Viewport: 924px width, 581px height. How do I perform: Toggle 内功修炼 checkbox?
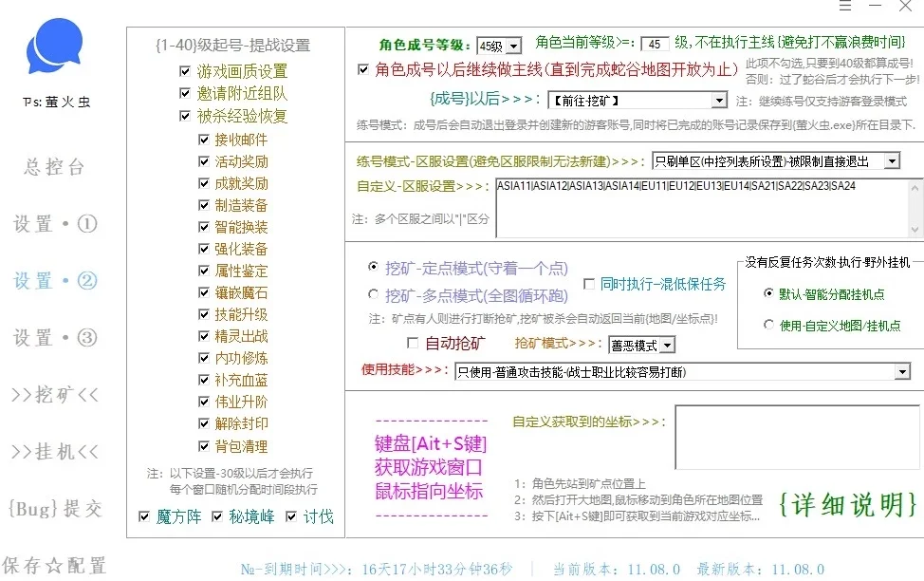(x=204, y=358)
